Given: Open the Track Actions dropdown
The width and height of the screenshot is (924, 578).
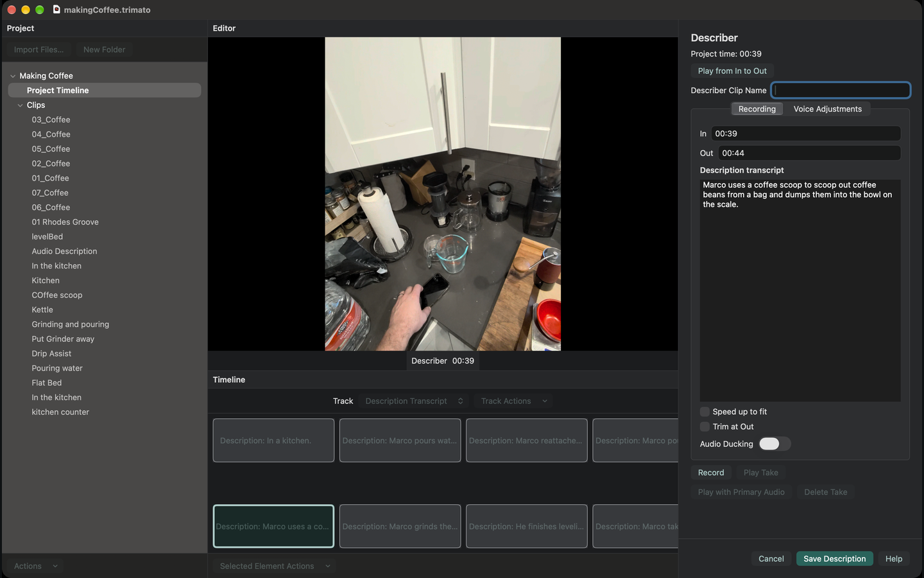Looking at the screenshot, I should pyautogui.click(x=514, y=401).
